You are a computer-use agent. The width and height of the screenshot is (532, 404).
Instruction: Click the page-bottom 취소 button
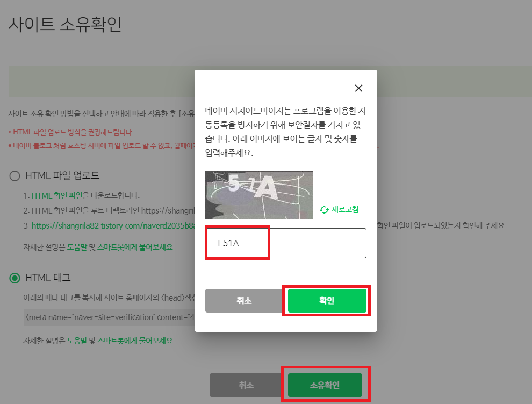tap(247, 385)
